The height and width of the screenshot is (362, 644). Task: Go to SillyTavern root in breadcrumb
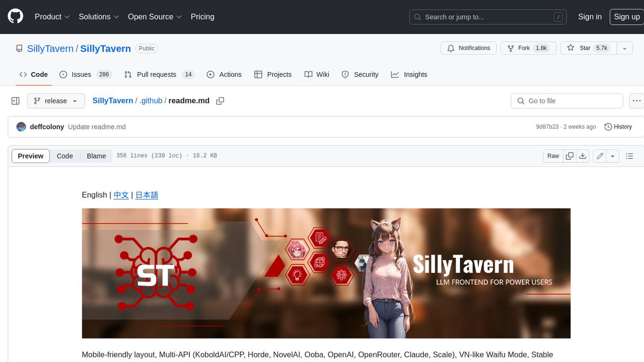113,100
